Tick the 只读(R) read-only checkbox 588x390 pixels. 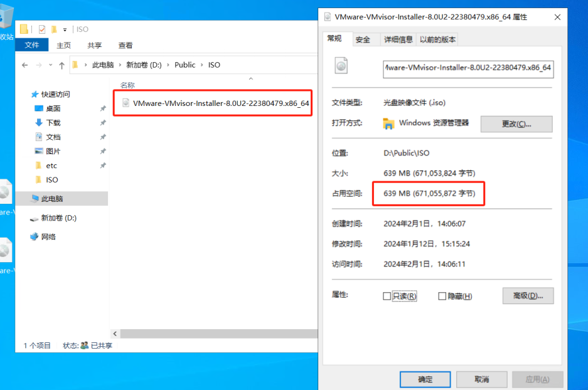coord(387,297)
